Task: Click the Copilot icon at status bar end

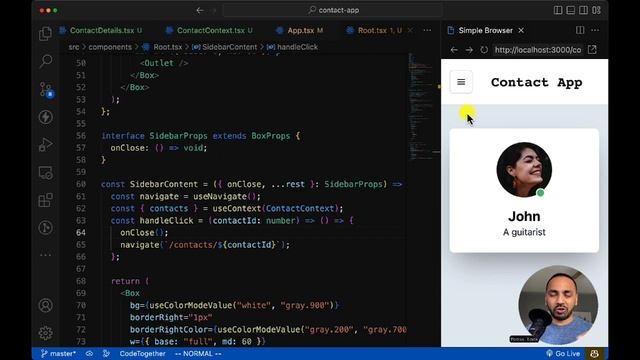Action: (594, 353)
